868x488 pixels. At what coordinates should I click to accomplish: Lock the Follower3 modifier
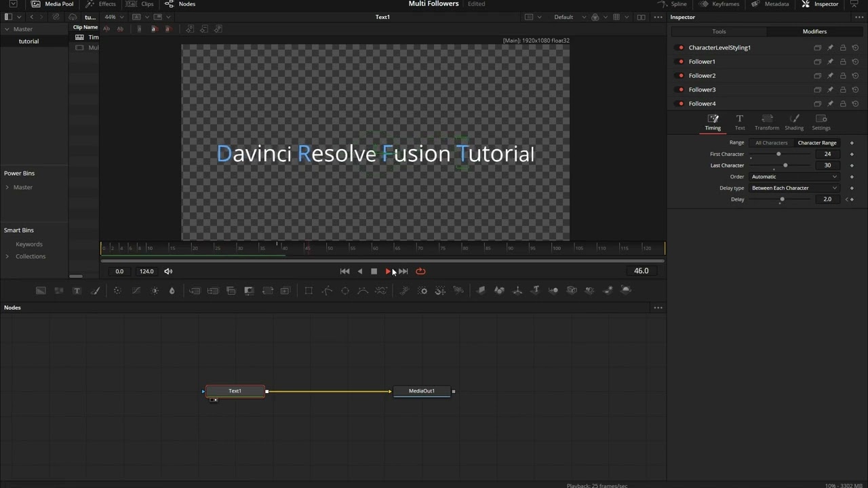pos(843,89)
